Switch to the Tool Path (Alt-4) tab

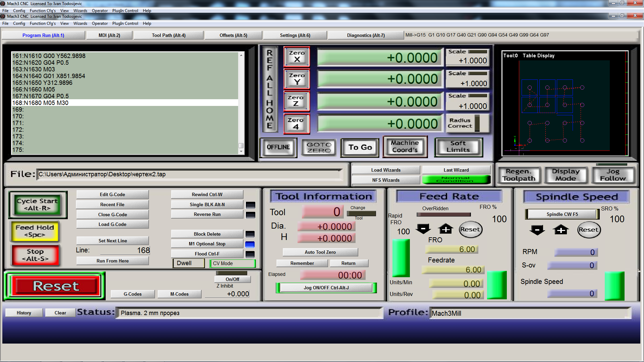[168, 35]
